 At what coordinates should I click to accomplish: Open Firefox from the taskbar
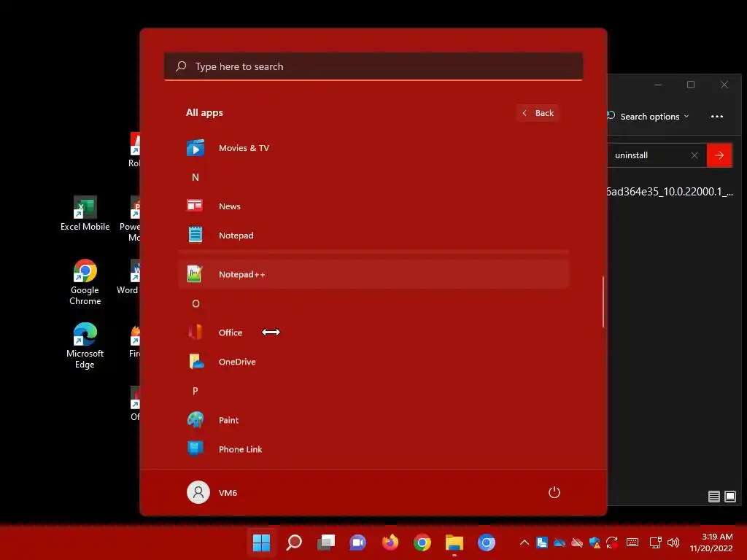coord(390,542)
